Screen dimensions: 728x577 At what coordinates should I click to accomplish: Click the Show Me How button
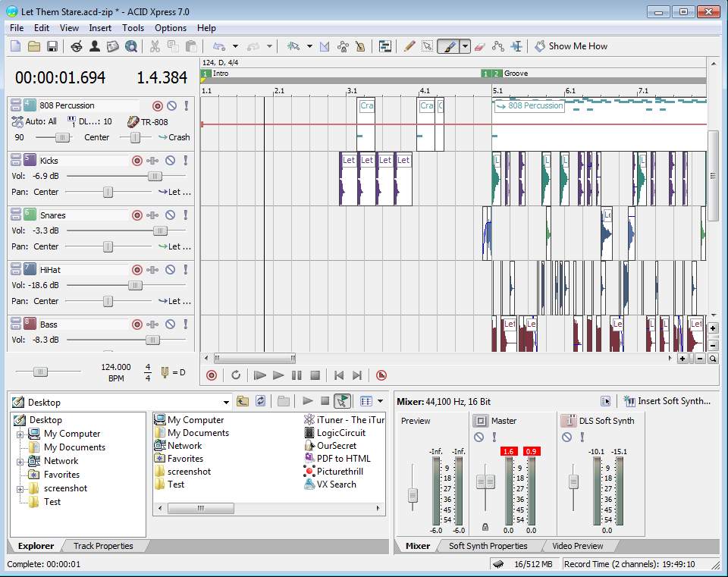[571, 46]
